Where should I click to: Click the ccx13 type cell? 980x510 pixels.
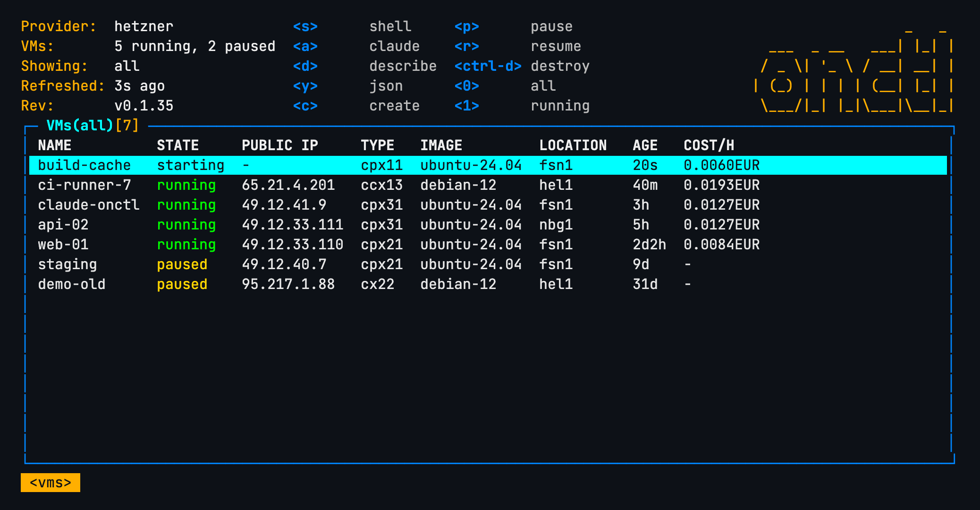pos(381,185)
